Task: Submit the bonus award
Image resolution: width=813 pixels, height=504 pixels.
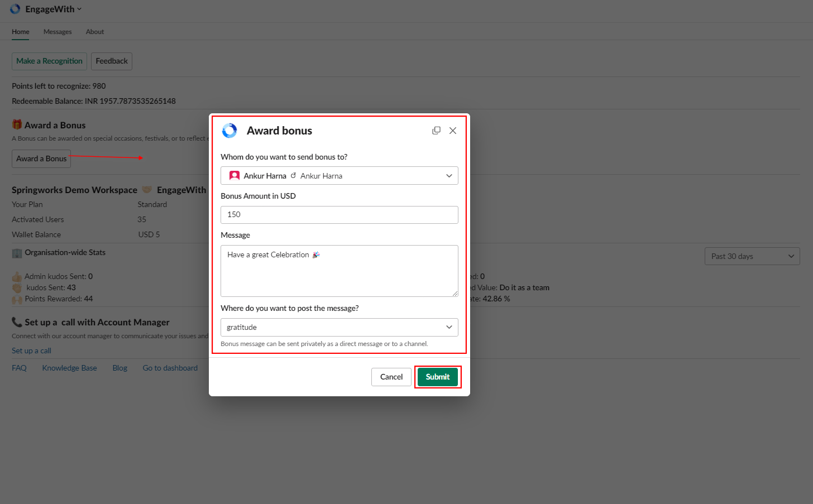Action: [438, 377]
